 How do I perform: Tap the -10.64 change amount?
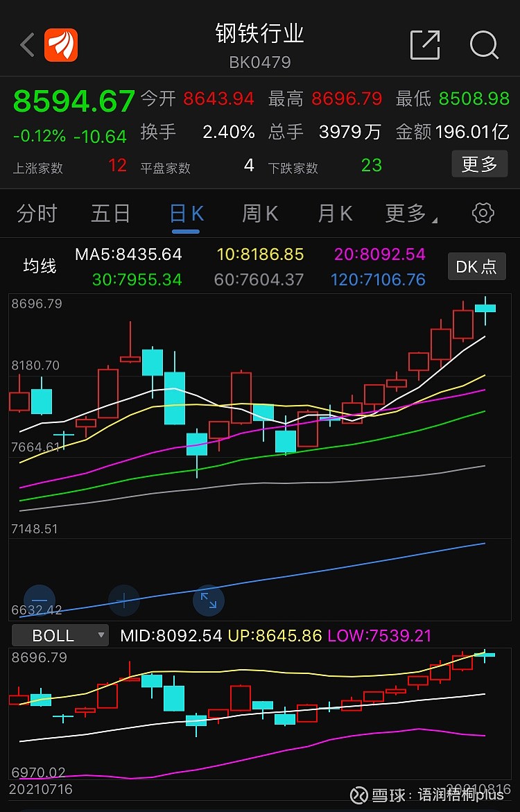click(x=100, y=136)
